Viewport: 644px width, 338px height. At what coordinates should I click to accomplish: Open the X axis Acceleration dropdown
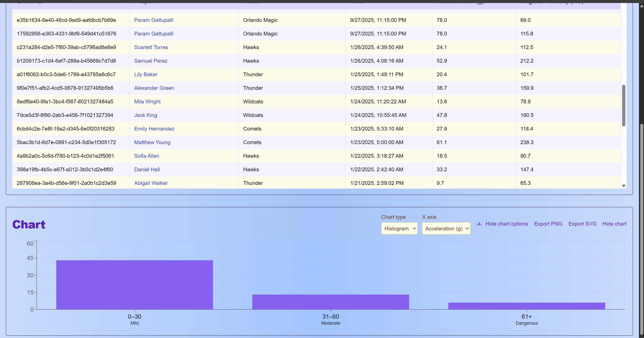446,228
